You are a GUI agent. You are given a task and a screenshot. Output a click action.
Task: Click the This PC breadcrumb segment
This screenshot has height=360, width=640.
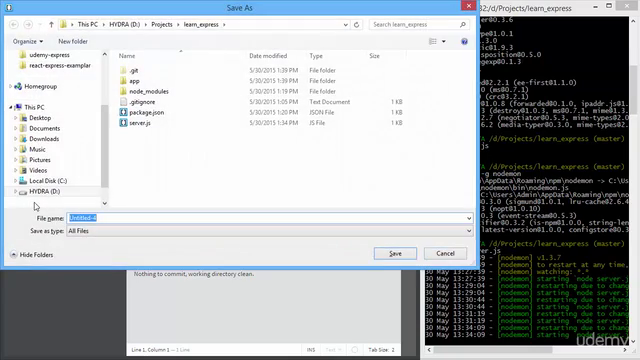(x=88, y=24)
